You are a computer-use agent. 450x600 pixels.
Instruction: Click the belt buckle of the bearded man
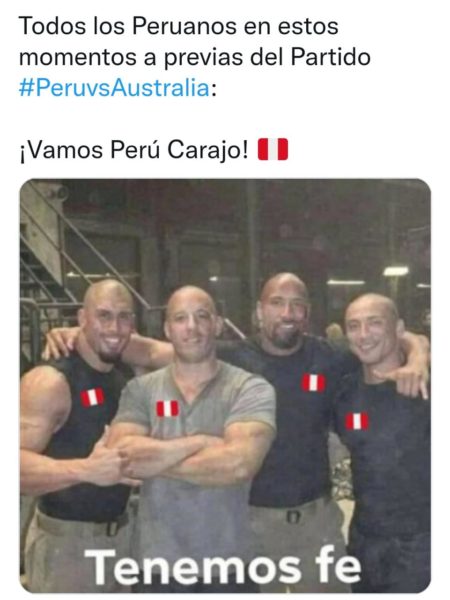(293, 517)
